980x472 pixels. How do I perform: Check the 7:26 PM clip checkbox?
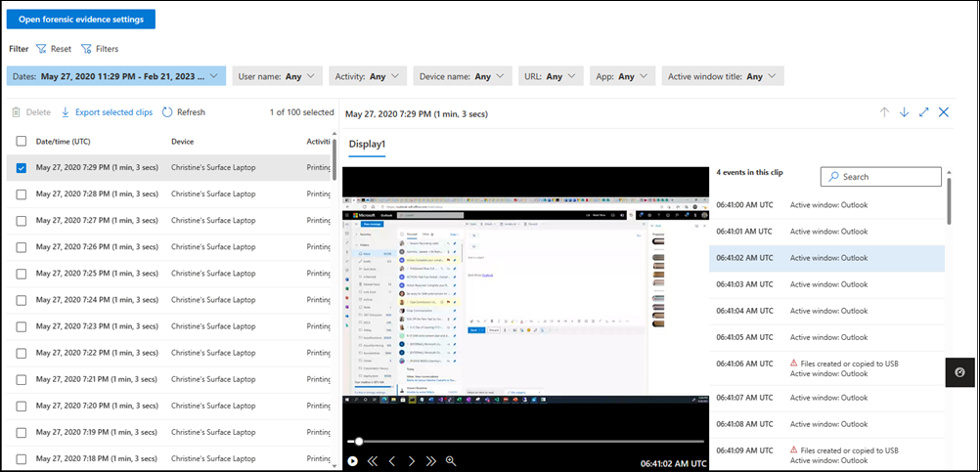[x=22, y=247]
